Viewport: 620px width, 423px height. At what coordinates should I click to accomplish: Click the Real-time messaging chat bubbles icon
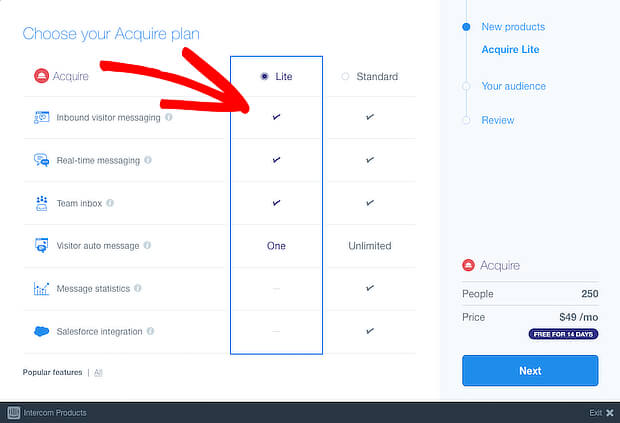click(42, 160)
